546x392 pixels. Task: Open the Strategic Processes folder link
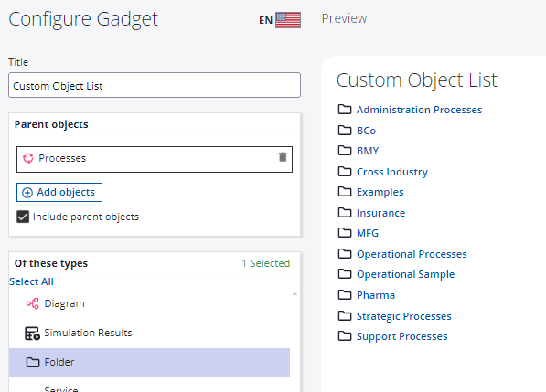404,316
